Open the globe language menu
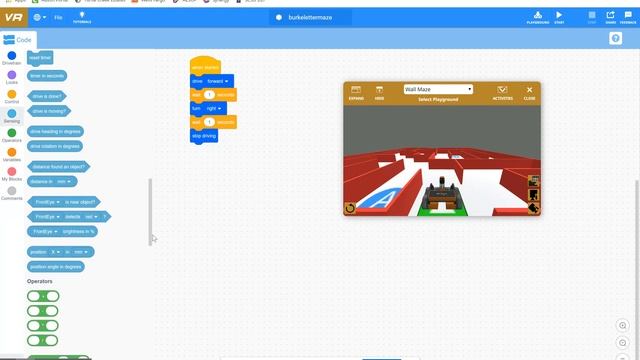This screenshot has height=360, width=640. (x=40, y=18)
